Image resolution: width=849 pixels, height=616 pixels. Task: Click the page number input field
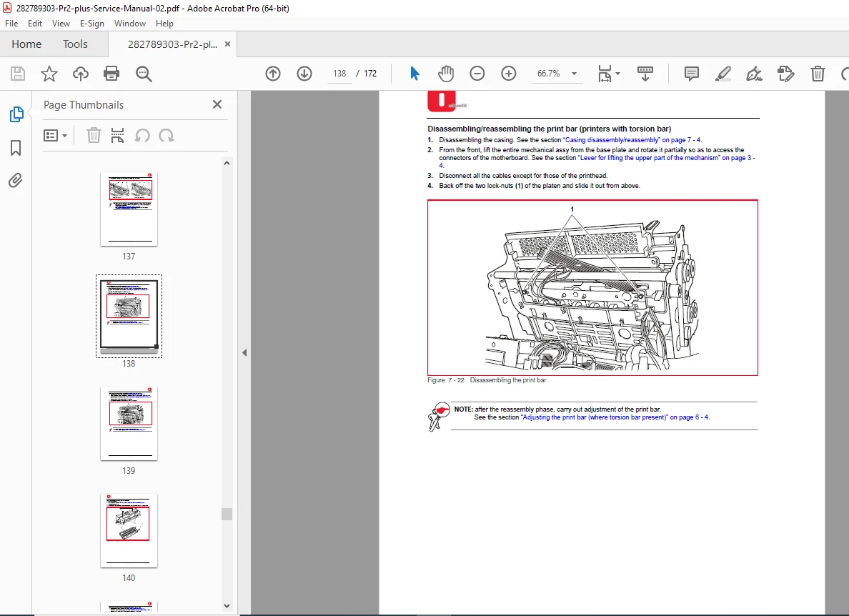339,74
